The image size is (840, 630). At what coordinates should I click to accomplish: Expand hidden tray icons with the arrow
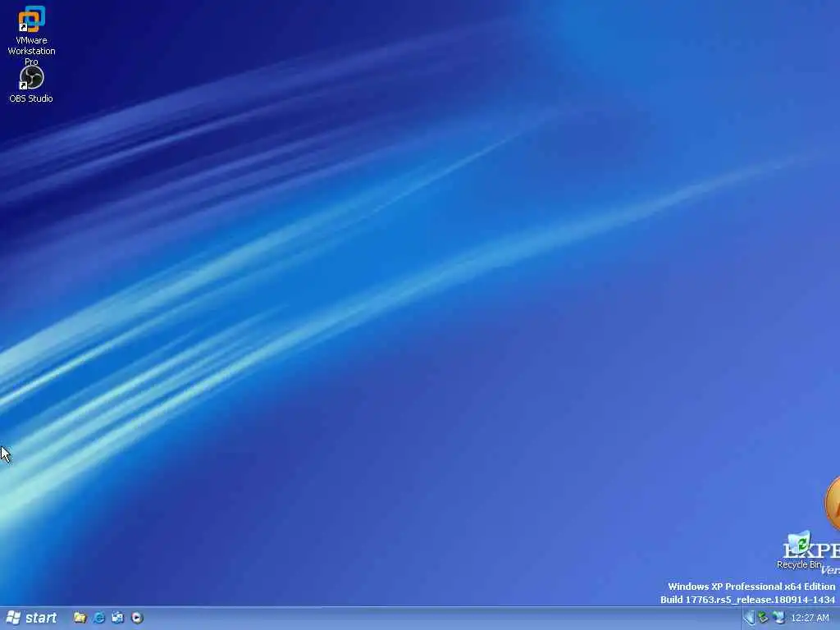point(749,619)
